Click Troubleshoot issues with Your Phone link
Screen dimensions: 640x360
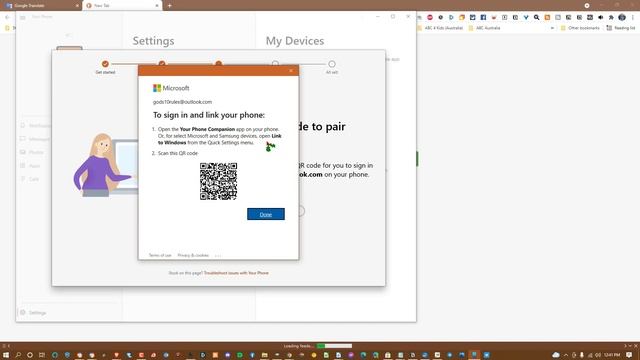coord(236,273)
